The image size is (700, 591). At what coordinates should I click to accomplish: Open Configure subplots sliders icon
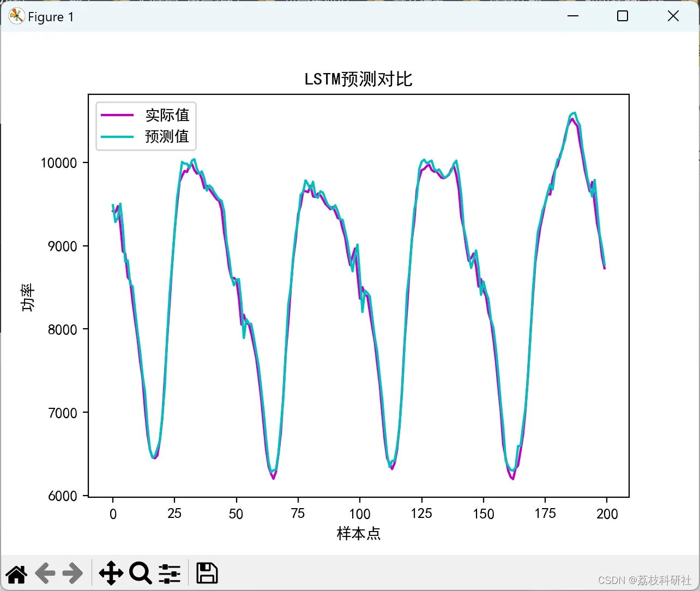tap(170, 574)
